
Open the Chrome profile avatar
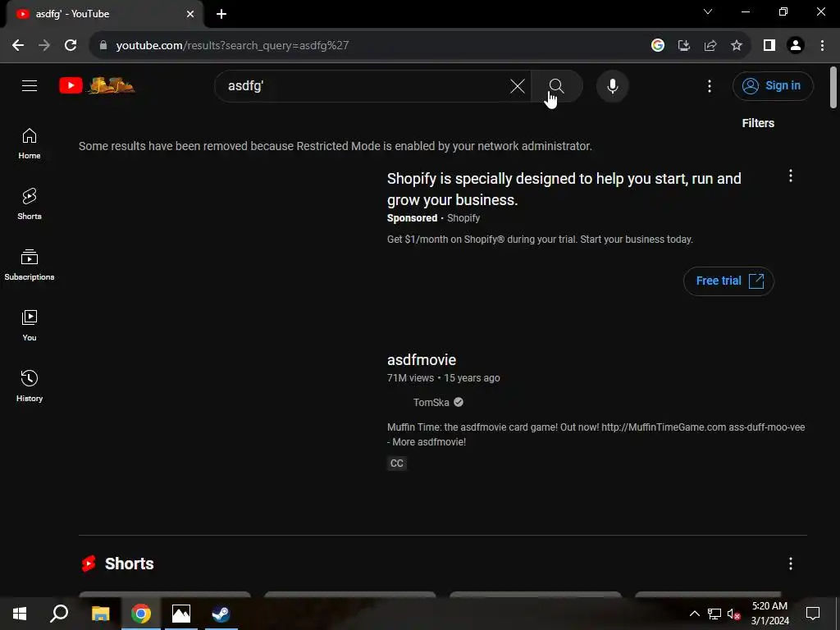click(x=796, y=46)
